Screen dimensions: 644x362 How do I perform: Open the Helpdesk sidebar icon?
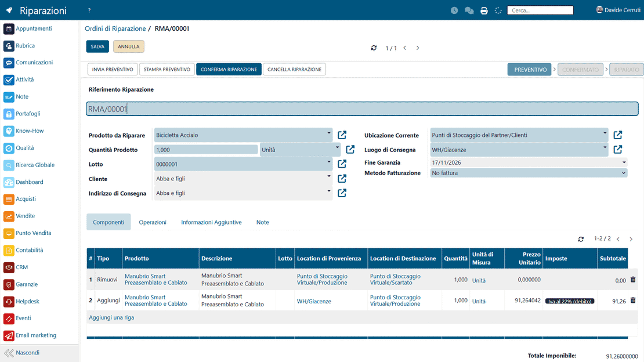point(9,302)
